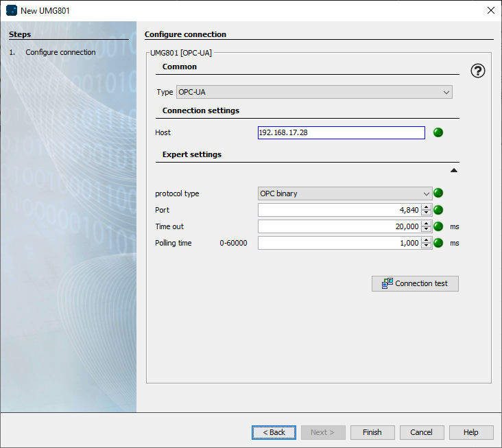Click in the Host IP address field

(x=341, y=132)
